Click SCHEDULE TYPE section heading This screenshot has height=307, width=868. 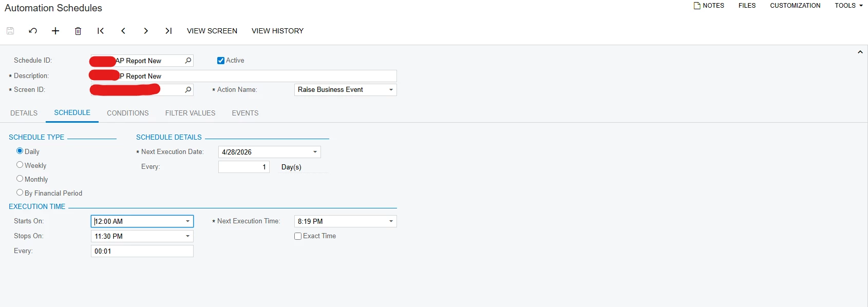coord(36,137)
